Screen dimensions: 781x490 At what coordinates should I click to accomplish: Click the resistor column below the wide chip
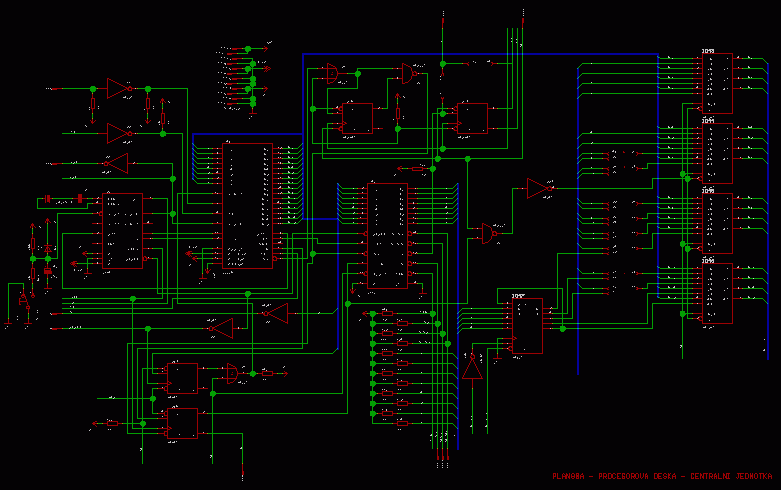401,368
